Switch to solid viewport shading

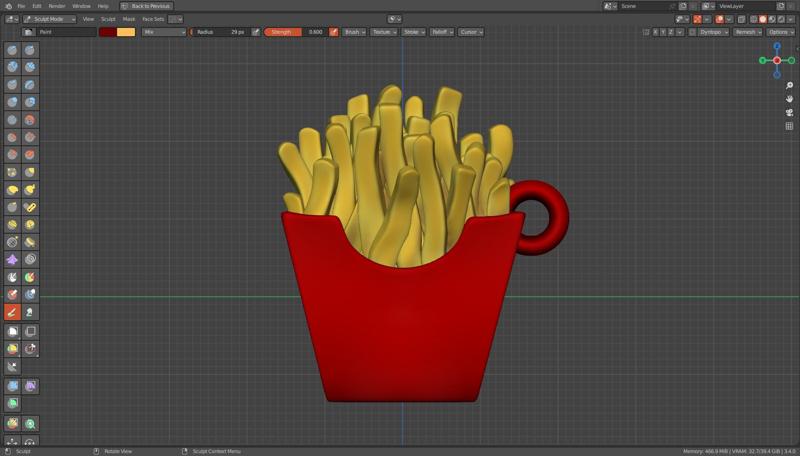[x=763, y=19]
